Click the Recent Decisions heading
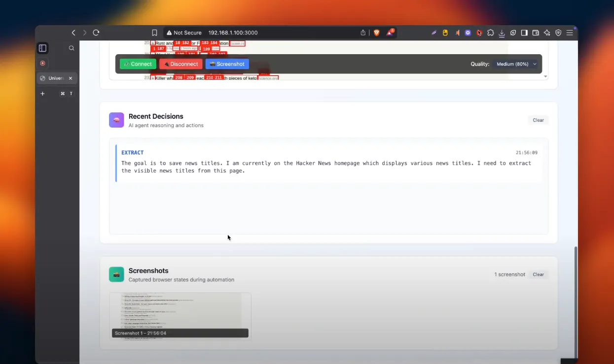614x364 pixels. click(156, 116)
